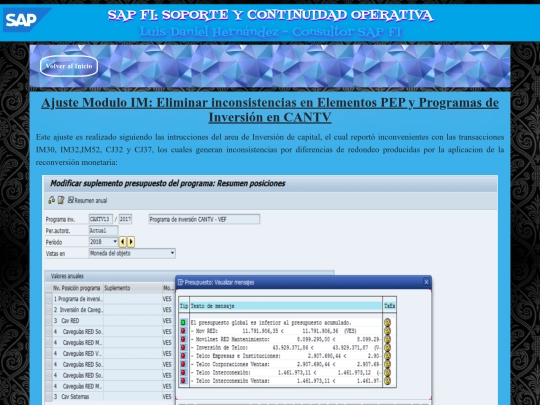Open the Resumen anual view
540x405 pixels.
pos(87,200)
